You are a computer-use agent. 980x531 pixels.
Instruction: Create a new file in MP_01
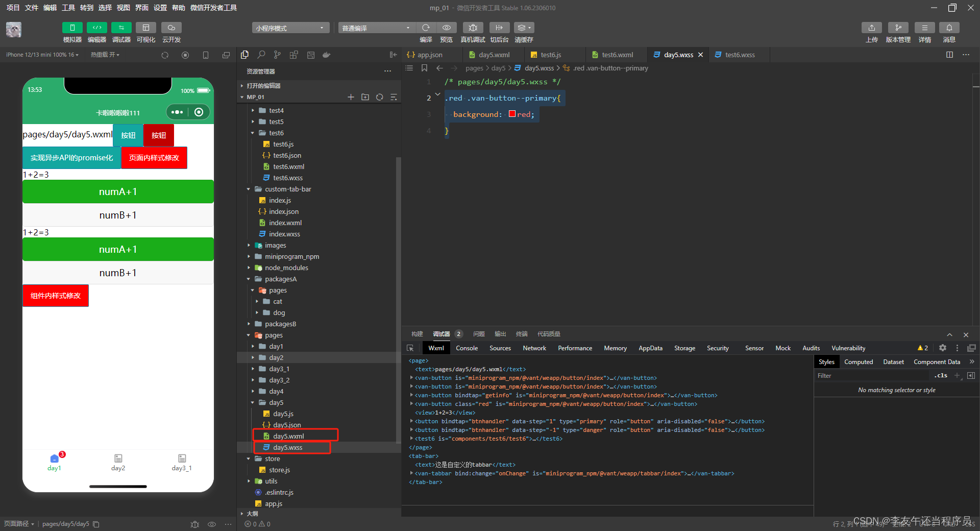(x=351, y=97)
